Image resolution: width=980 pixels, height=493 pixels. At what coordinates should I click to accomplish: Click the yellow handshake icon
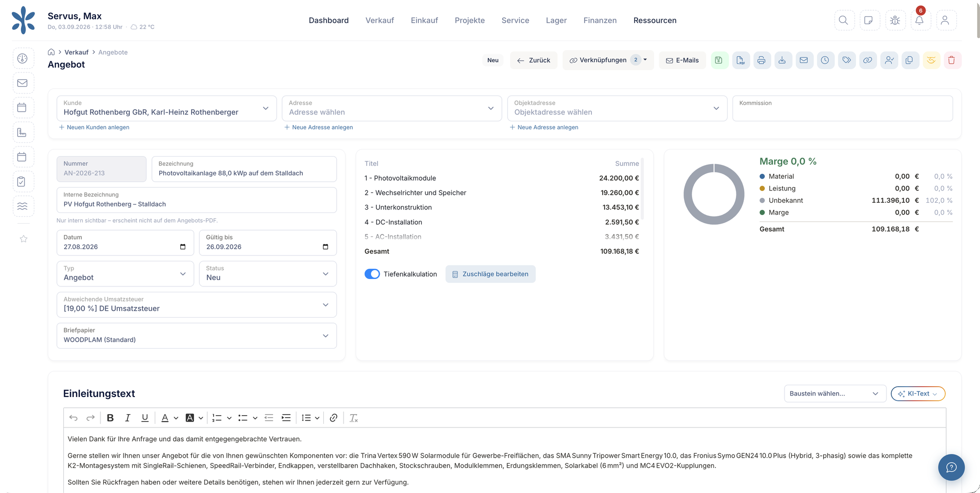(931, 60)
